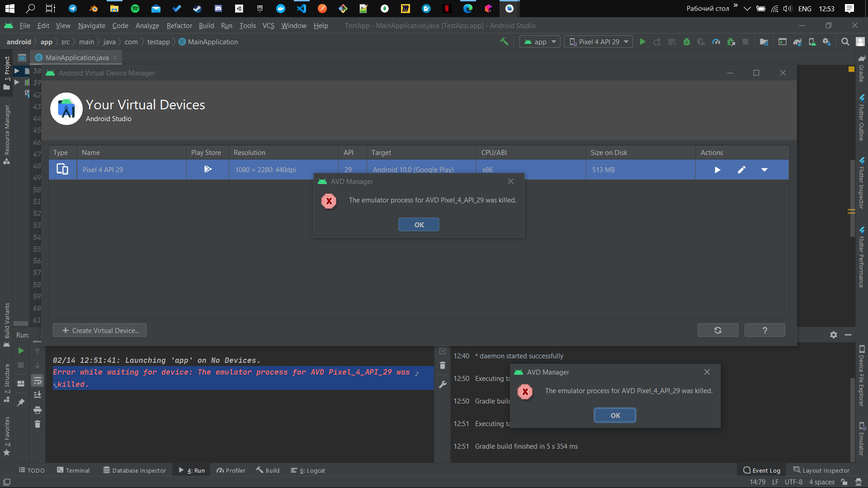Open the Logcat tool window
Screen dimensions: 868x488
308,470
